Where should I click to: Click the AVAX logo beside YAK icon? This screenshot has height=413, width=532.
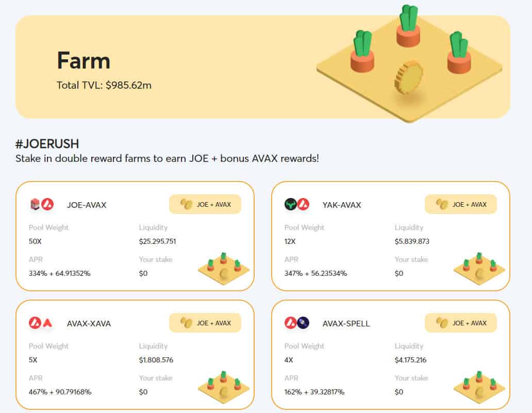pos(304,204)
